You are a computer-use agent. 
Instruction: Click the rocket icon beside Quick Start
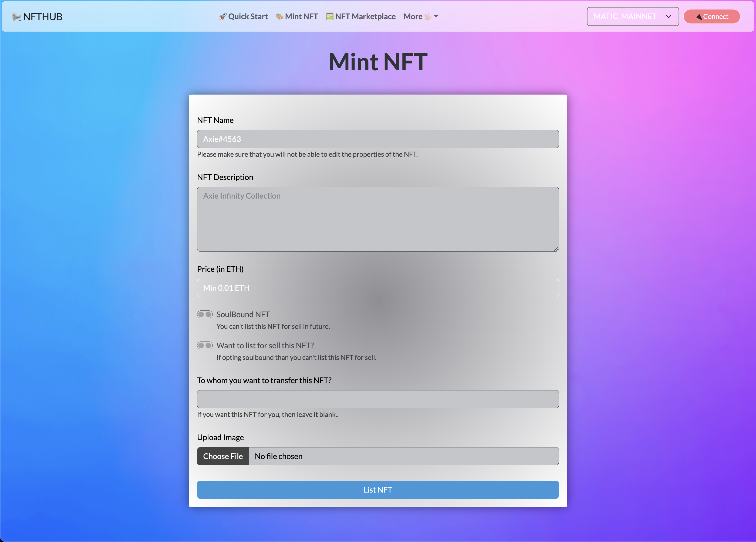(222, 16)
